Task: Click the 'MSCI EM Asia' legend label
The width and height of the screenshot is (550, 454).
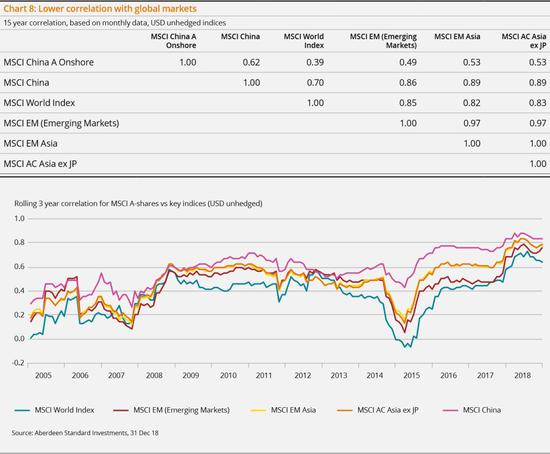Action: [293, 410]
